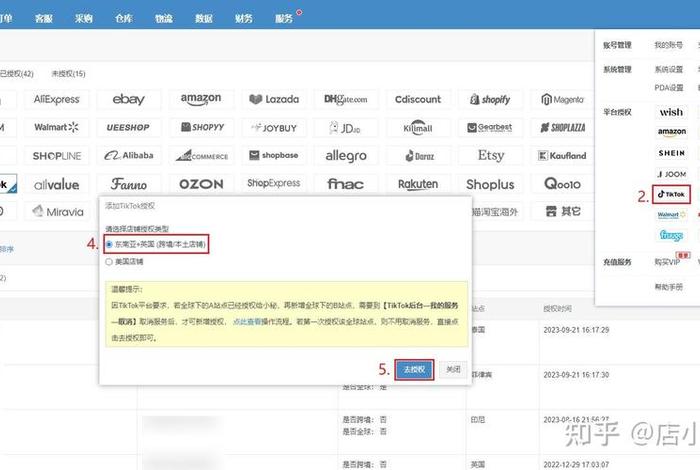Choose the BigCommerce platform logo
This screenshot has height=470, width=700.
coord(201,156)
